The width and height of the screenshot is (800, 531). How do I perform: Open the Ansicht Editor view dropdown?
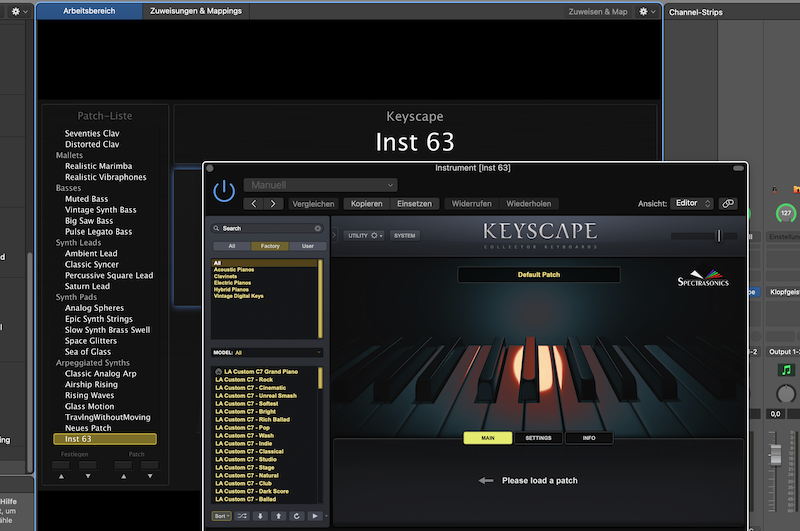[691, 203]
